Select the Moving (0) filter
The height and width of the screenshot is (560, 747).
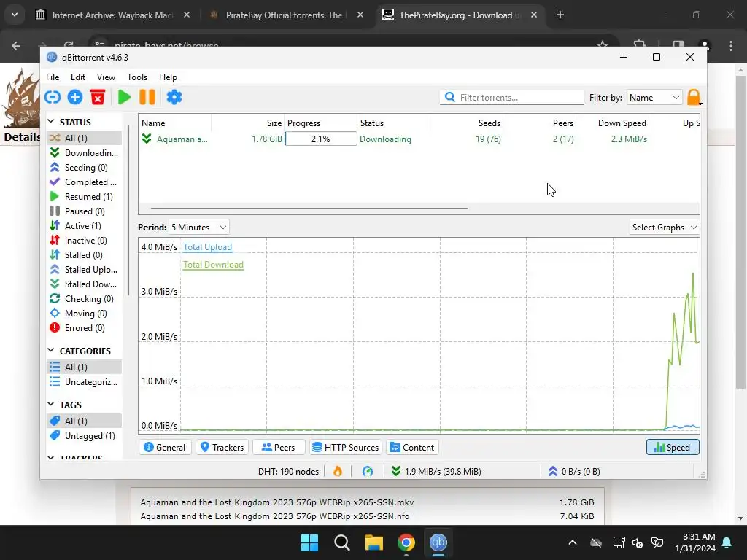point(85,314)
